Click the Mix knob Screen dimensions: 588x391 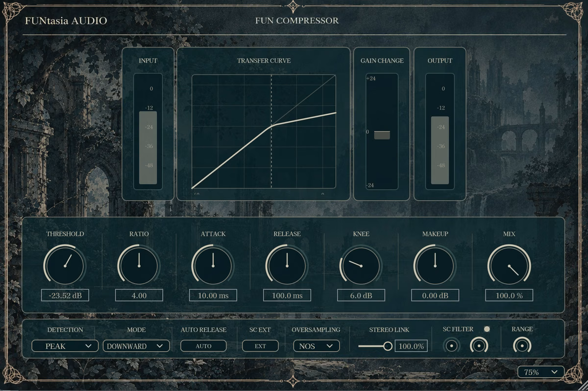pyautogui.click(x=509, y=266)
